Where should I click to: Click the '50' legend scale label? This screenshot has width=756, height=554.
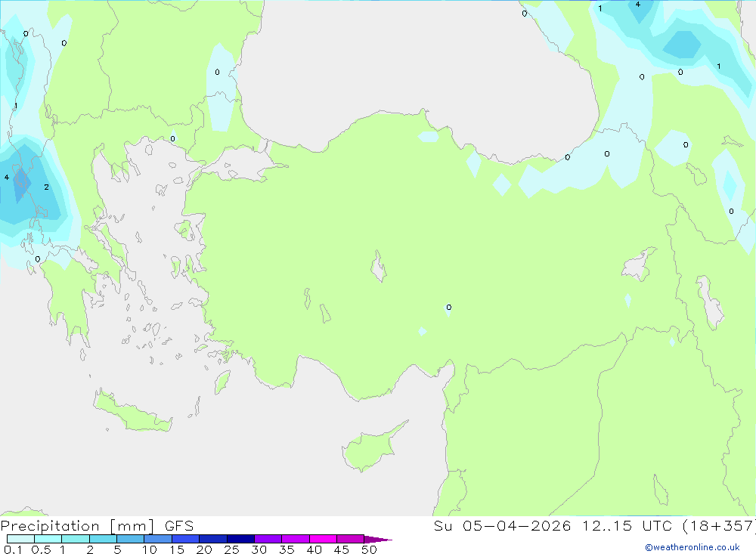coord(369,549)
